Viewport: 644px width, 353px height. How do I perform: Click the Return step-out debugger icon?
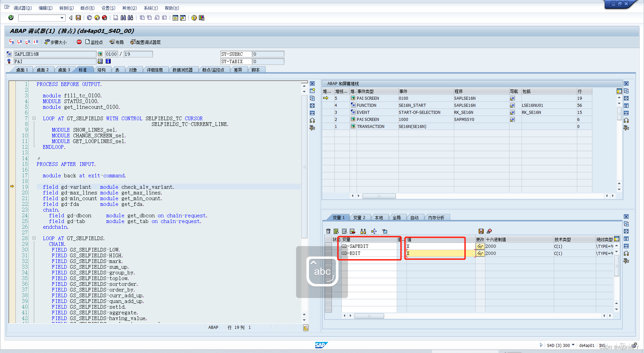pos(28,42)
